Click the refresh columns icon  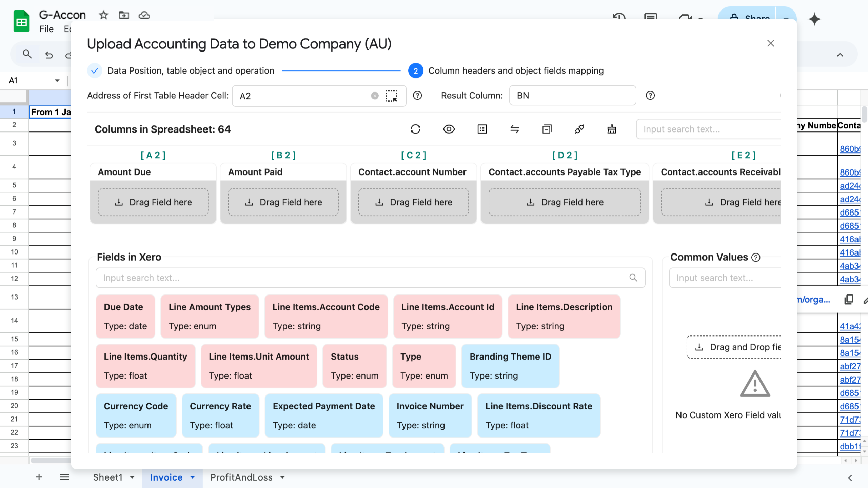pyautogui.click(x=415, y=129)
